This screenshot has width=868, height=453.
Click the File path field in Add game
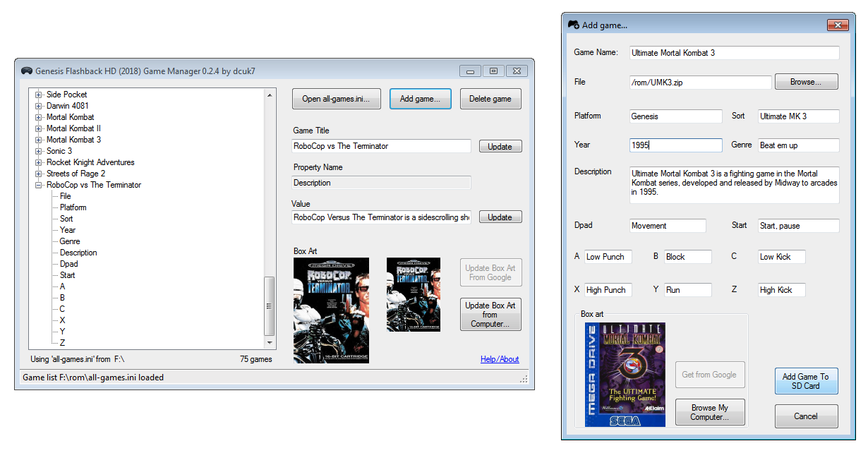(701, 83)
